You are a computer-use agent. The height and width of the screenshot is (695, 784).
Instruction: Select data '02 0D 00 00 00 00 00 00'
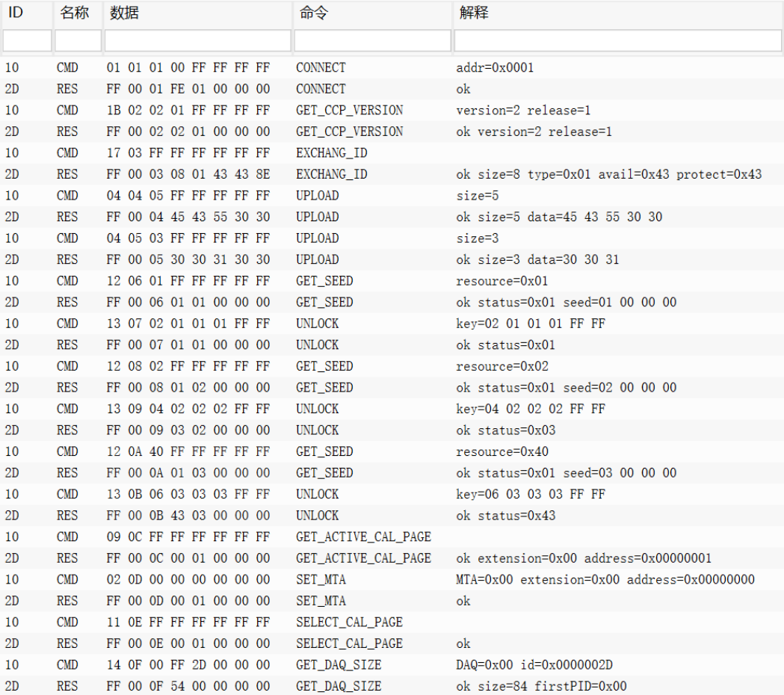[x=188, y=579]
